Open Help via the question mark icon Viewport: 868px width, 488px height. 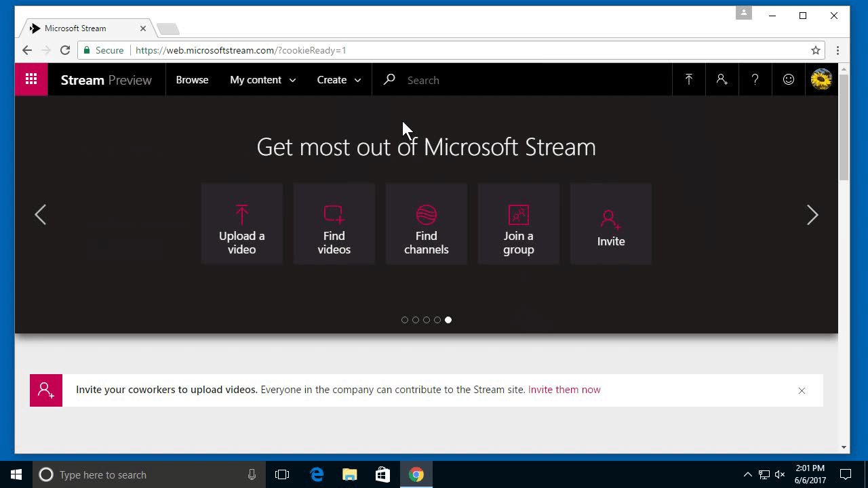point(755,79)
